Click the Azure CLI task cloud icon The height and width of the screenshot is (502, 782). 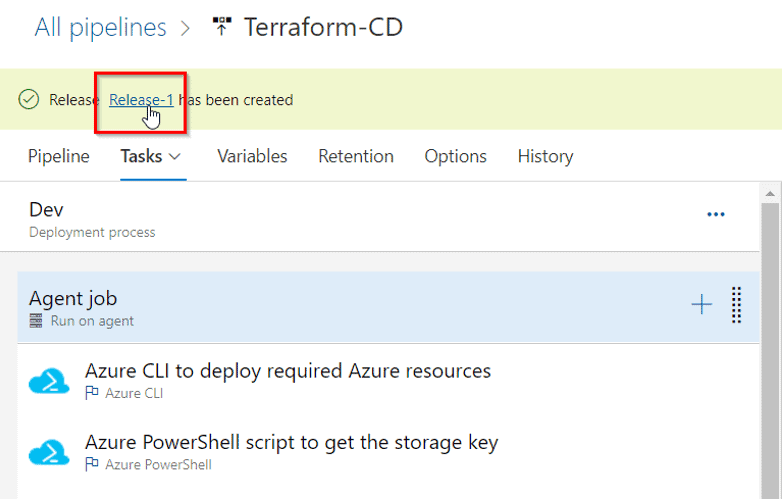[48, 381]
